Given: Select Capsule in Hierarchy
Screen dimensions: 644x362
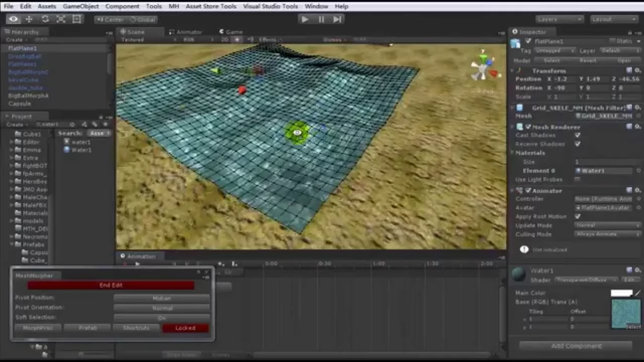Looking at the screenshot, I should (x=20, y=104).
